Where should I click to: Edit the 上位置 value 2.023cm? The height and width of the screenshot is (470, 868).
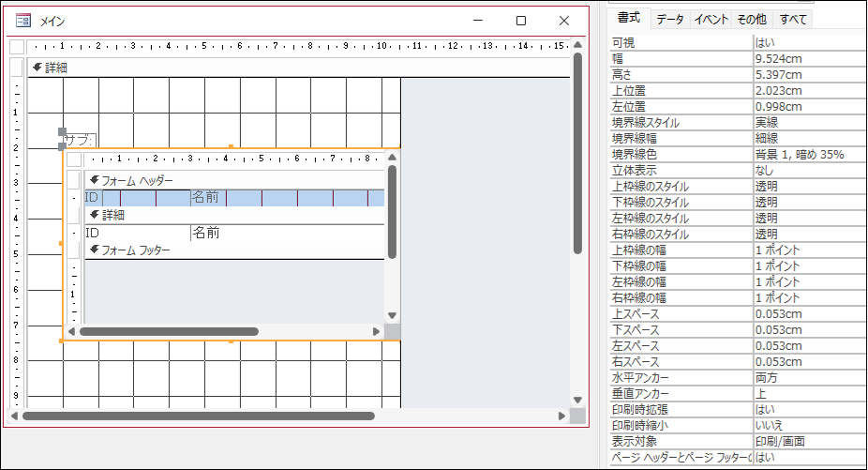(x=810, y=90)
